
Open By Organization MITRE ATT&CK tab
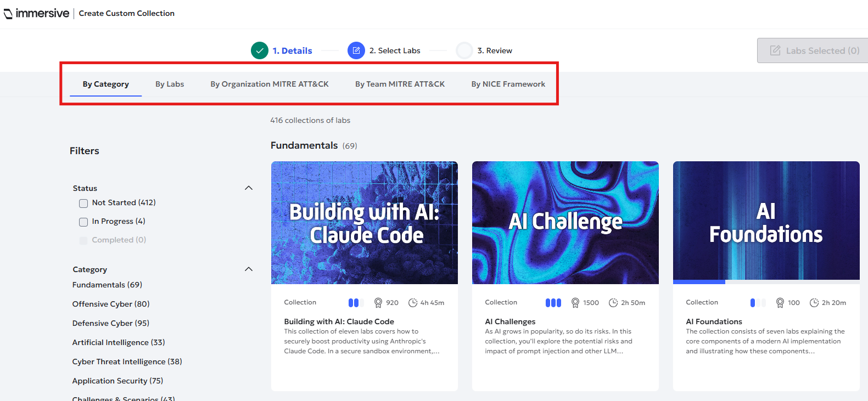(x=270, y=84)
